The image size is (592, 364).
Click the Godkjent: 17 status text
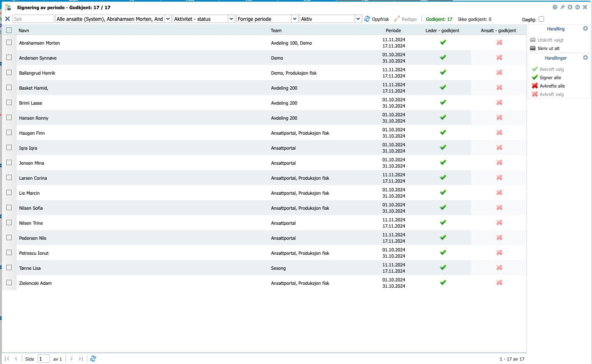(x=439, y=19)
